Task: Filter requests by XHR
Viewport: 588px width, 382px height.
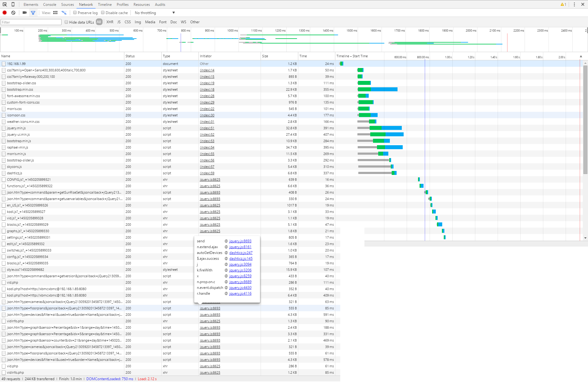Action: pos(110,22)
